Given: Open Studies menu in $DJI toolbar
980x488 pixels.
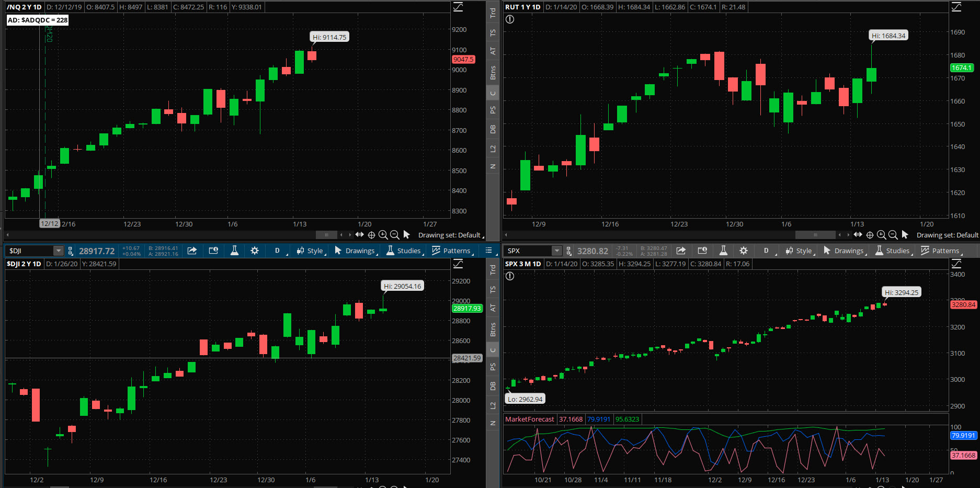Looking at the screenshot, I should click(404, 251).
